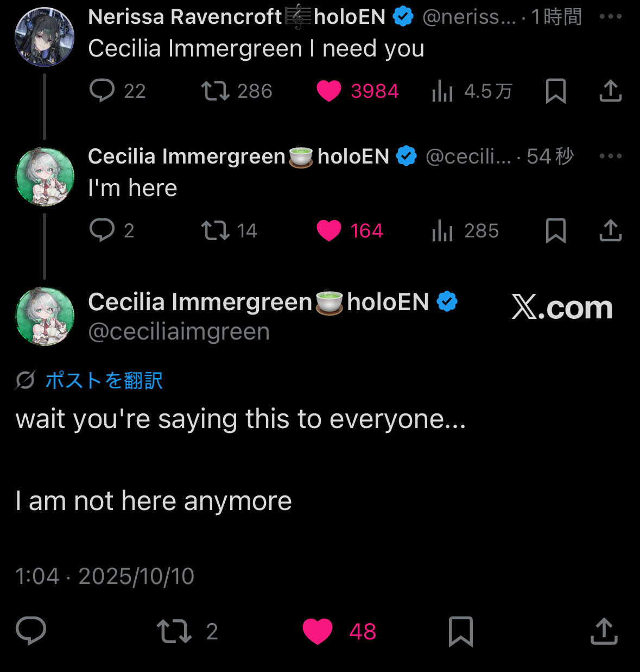
Task: Bookmark Nerissa Ravencroft's post
Action: point(555,91)
